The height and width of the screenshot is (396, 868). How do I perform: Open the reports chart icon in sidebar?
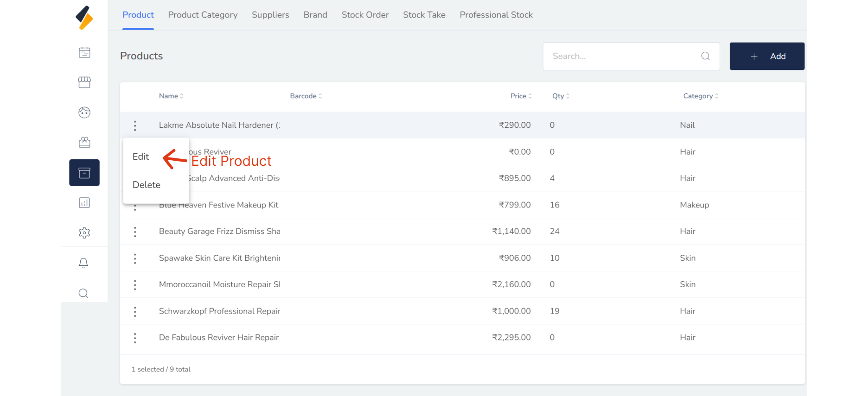click(84, 203)
